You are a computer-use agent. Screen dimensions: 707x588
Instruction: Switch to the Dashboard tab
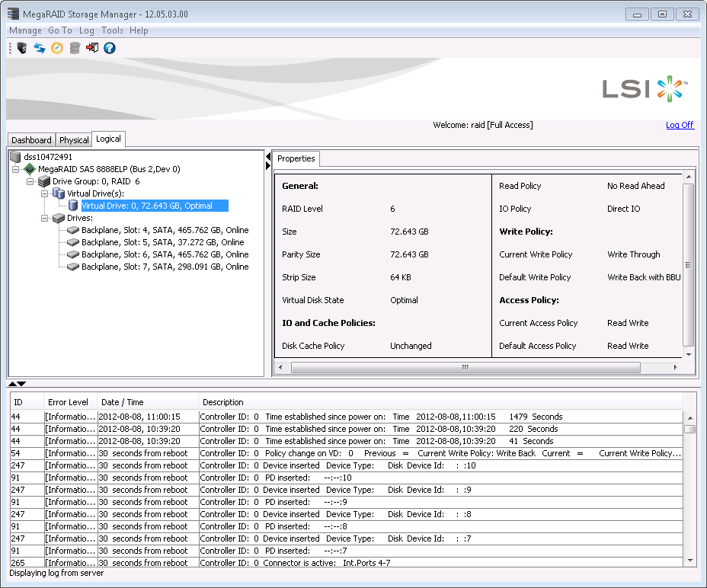tap(31, 140)
